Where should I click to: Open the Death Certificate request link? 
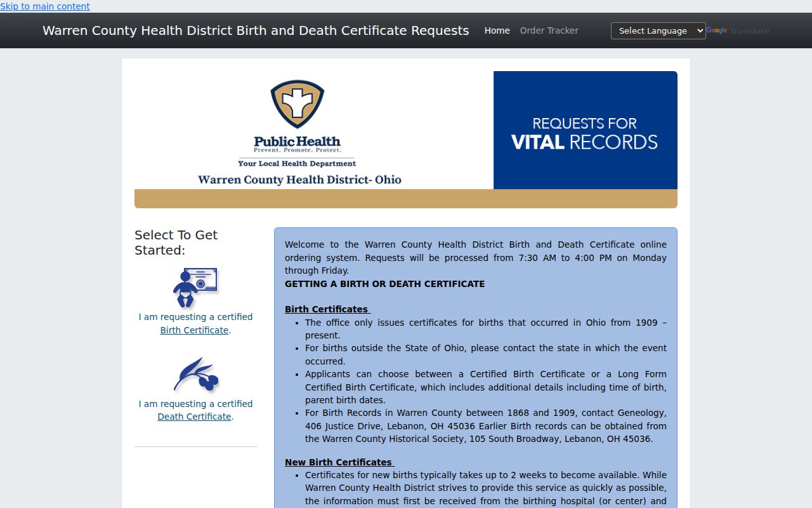point(194,417)
